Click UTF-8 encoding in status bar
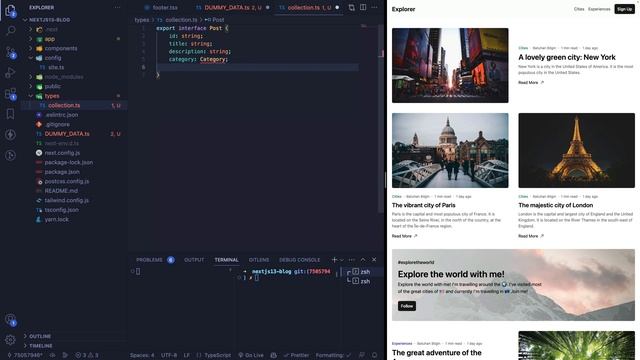This screenshot has height=360, width=640. tap(169, 355)
